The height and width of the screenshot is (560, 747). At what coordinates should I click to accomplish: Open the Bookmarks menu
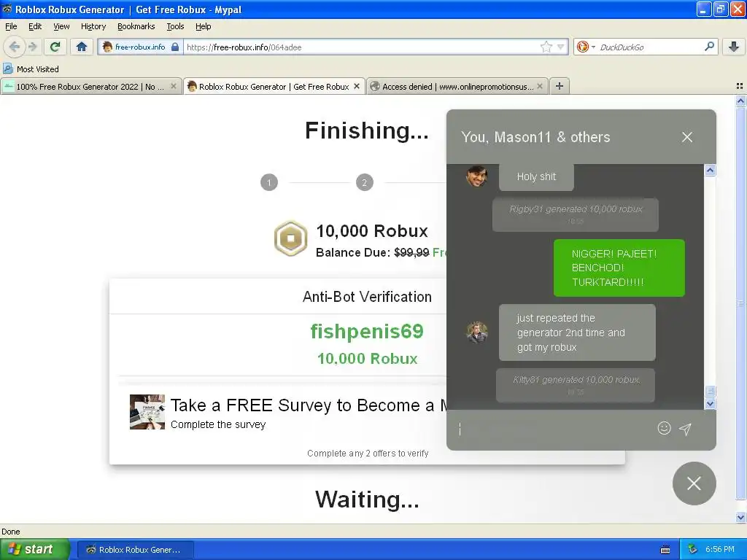point(136,26)
